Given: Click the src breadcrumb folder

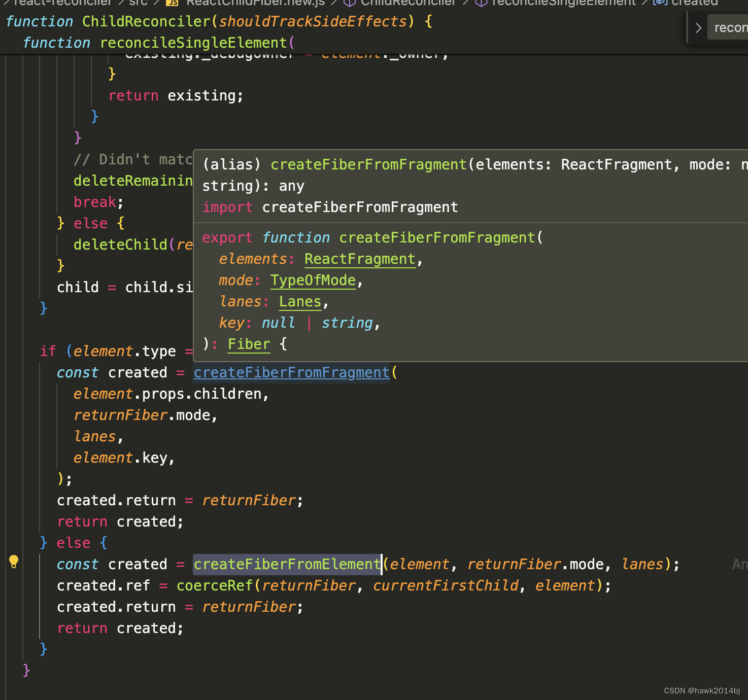Looking at the screenshot, I should pos(138,3).
